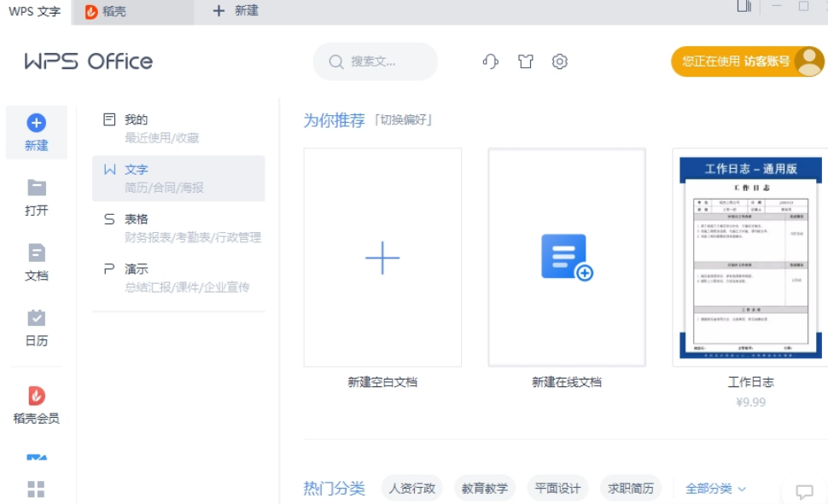Screen dimensions: 828x504
Task: Click the 人资行政 category button
Action: click(x=412, y=489)
